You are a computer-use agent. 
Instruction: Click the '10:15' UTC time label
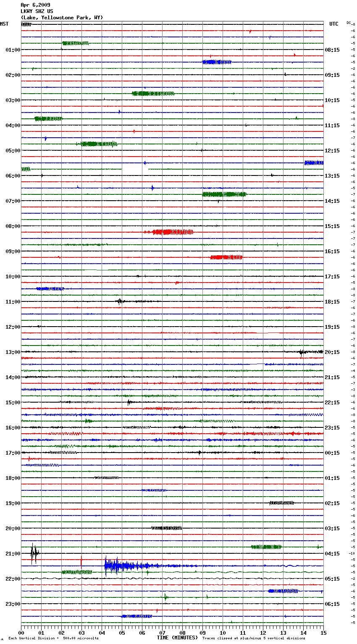point(332,100)
